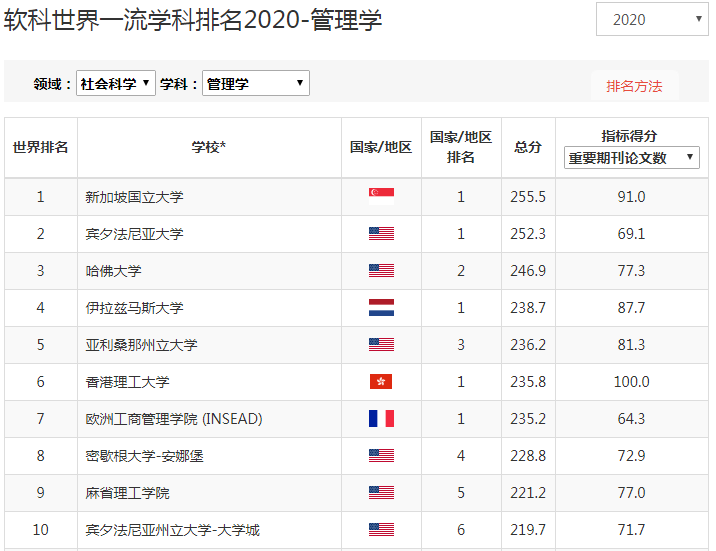Click the 排名方法 link

pyautogui.click(x=634, y=86)
